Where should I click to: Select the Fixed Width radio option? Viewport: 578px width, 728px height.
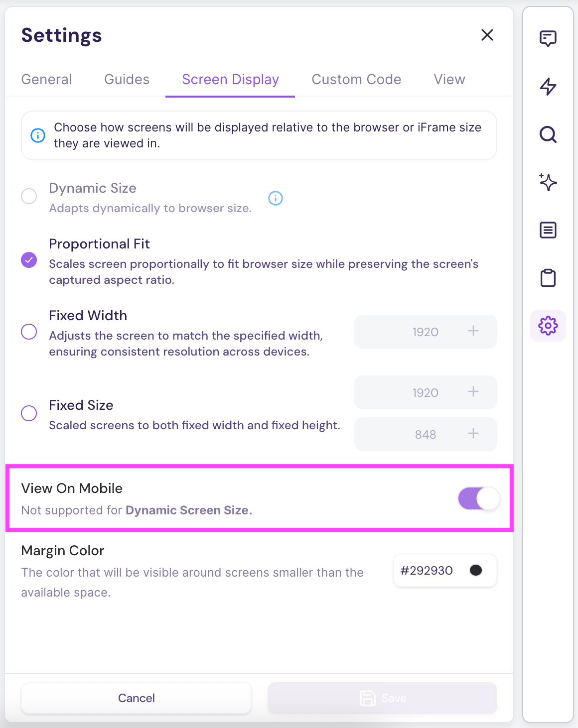pos(29,332)
